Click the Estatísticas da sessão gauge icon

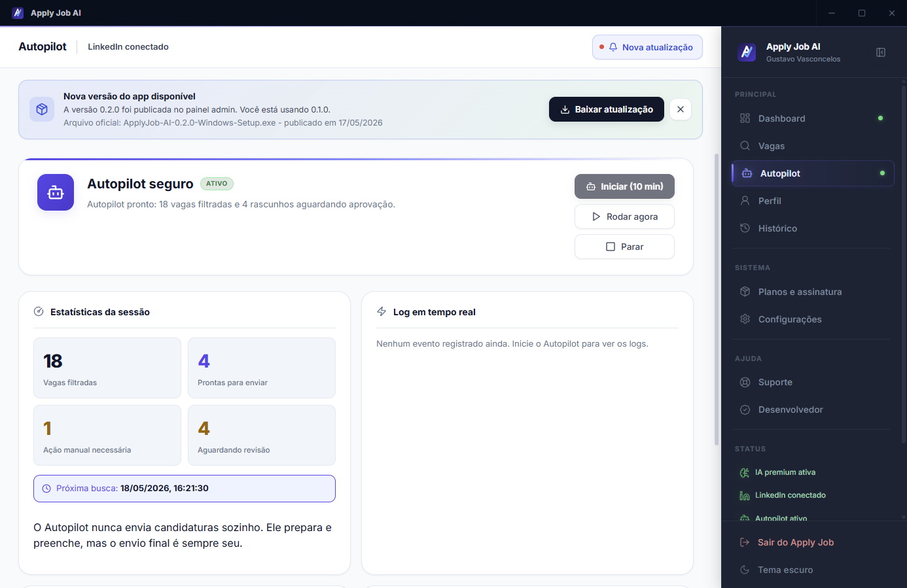point(39,312)
